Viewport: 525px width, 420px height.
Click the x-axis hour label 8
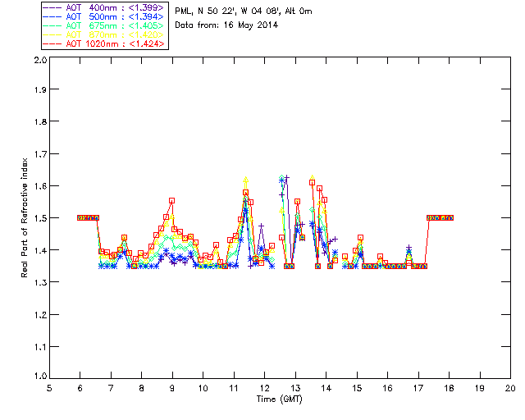(x=142, y=388)
